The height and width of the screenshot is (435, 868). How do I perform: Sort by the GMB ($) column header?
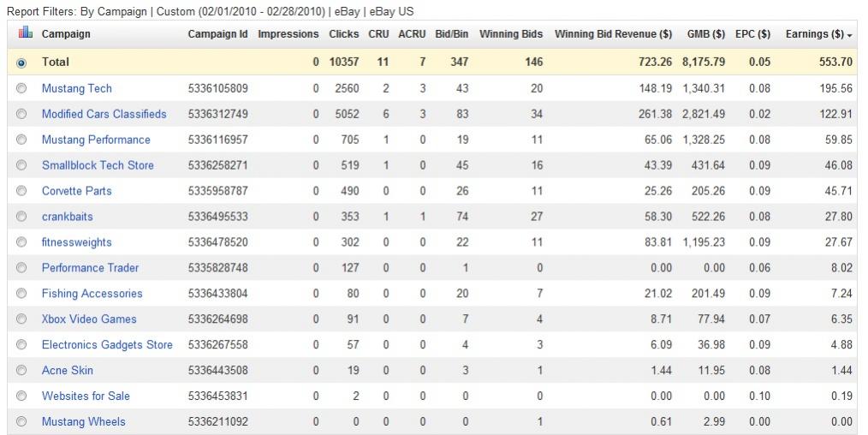pyautogui.click(x=706, y=34)
